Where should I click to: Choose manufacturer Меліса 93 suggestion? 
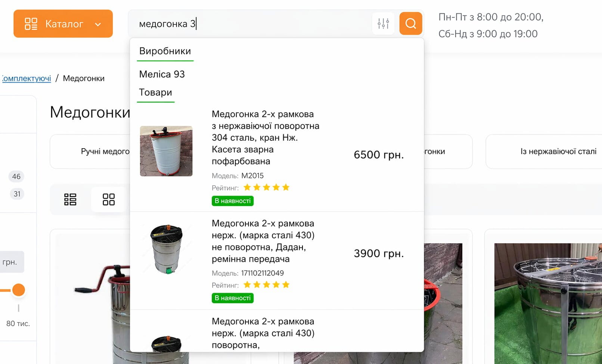pyautogui.click(x=162, y=74)
